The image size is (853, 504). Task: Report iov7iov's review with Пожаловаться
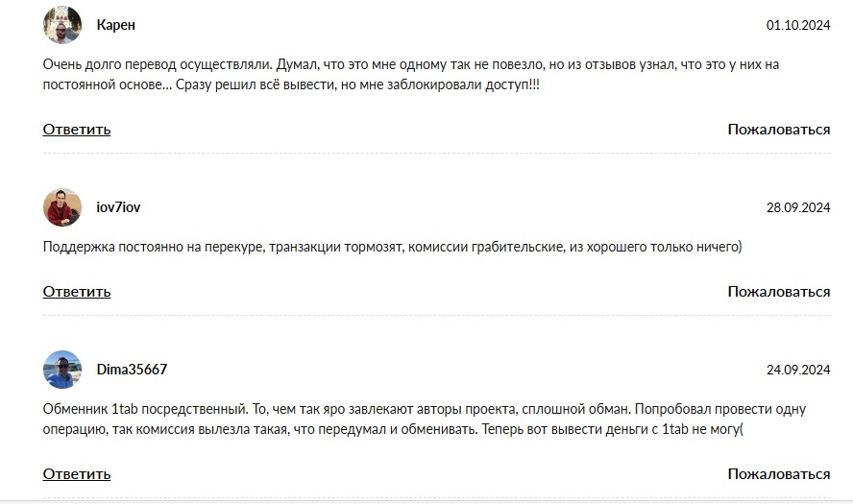pos(779,292)
